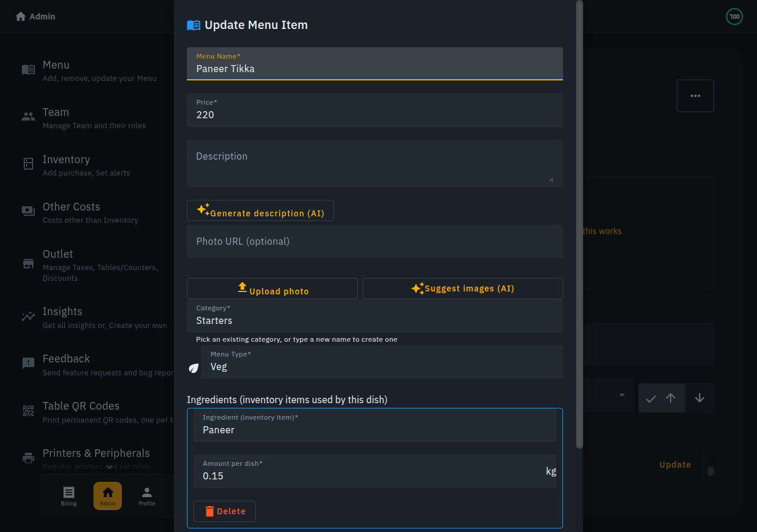757x532 pixels.
Task: Click the Upload photo button
Action: [x=272, y=288]
